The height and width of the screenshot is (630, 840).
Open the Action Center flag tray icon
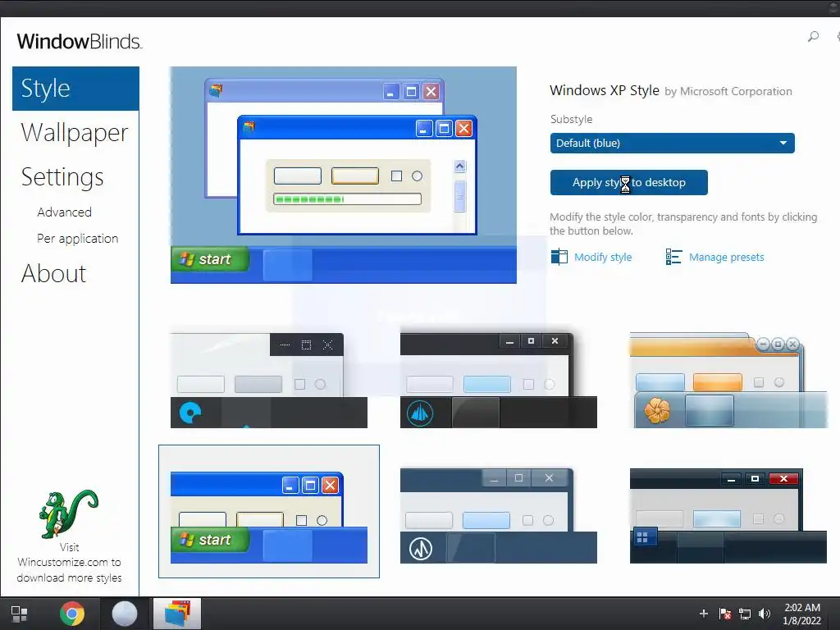[725, 614]
